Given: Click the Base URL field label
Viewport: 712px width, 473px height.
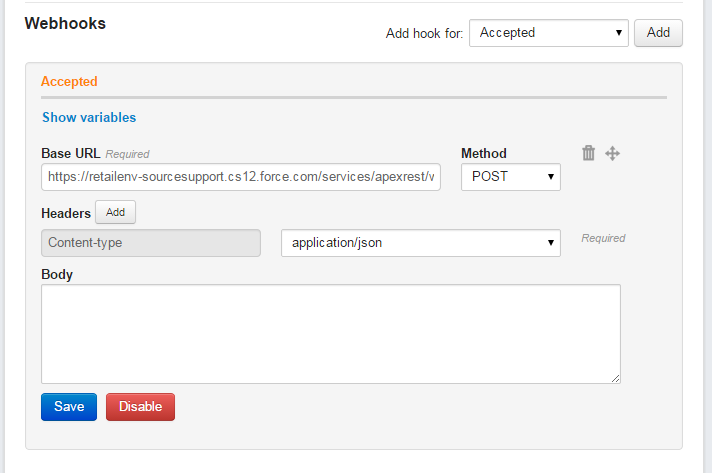Looking at the screenshot, I should click(x=63, y=153).
